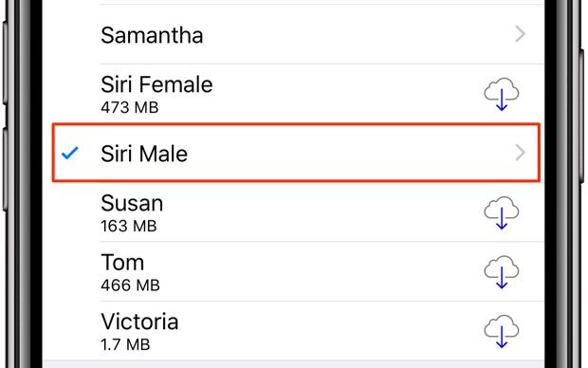588x368 pixels.
Task: Choose the Susan voice label
Action: tap(132, 203)
